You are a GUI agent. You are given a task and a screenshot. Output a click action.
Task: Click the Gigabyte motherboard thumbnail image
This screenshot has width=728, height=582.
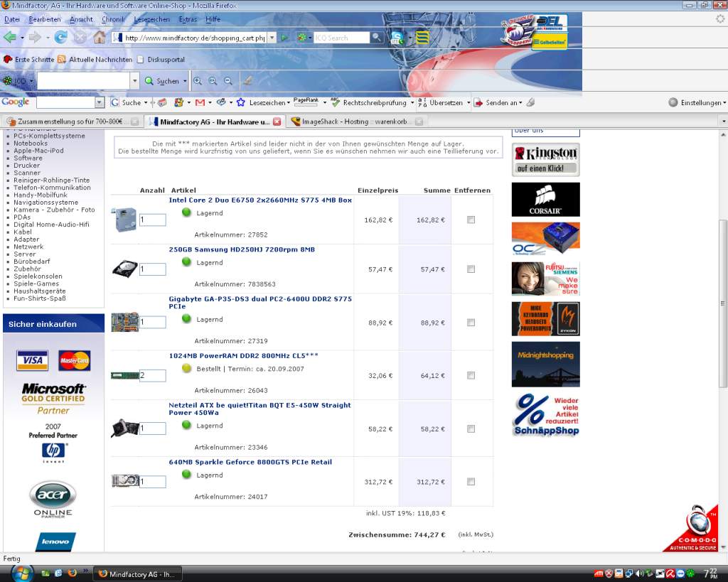[x=125, y=322]
